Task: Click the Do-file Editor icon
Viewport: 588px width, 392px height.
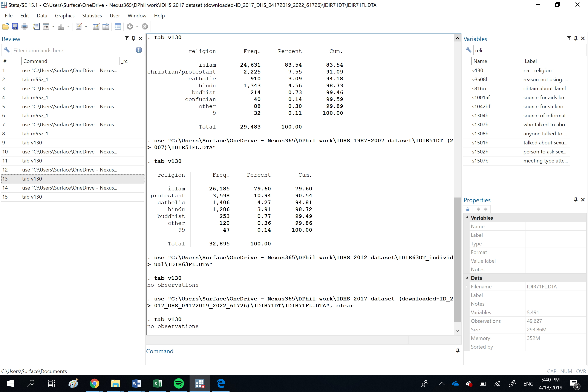Action: click(79, 26)
